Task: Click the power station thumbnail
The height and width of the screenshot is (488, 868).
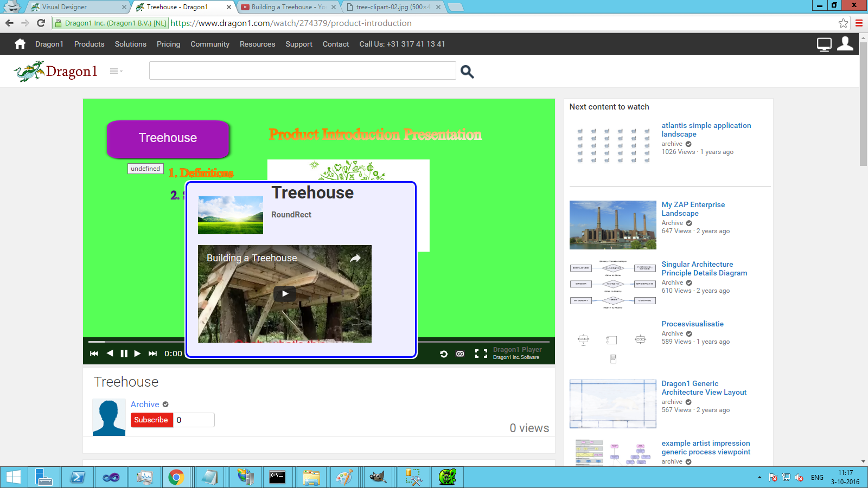Action: pyautogui.click(x=613, y=225)
